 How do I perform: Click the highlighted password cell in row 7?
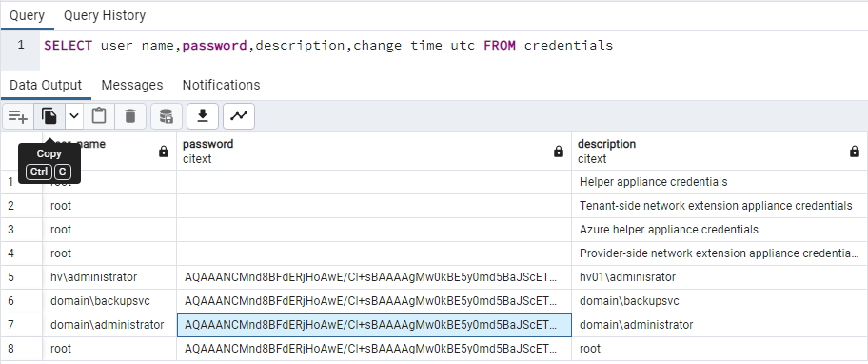tap(374, 325)
